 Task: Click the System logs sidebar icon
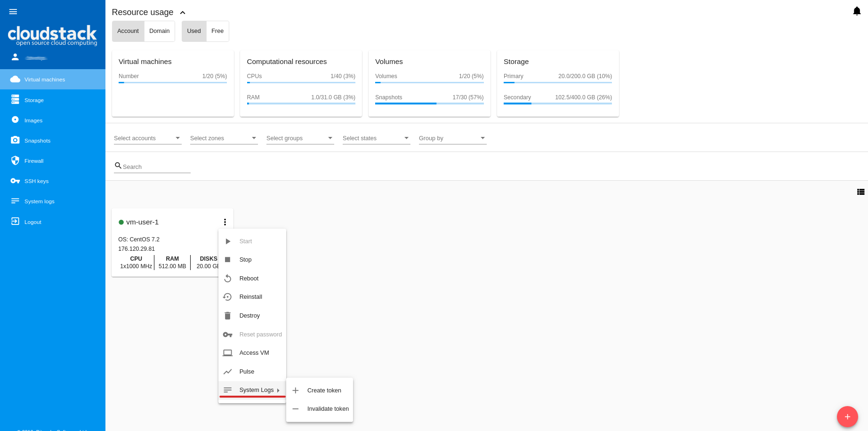(15, 201)
